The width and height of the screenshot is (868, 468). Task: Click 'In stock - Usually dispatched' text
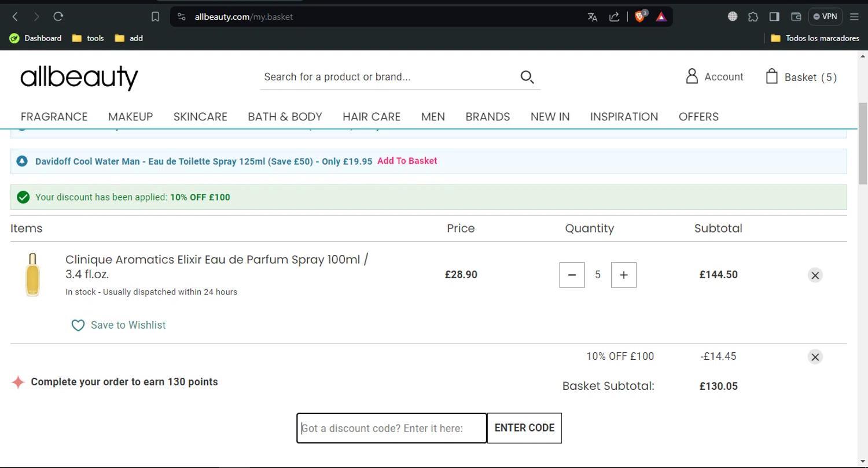pyautogui.click(x=151, y=292)
